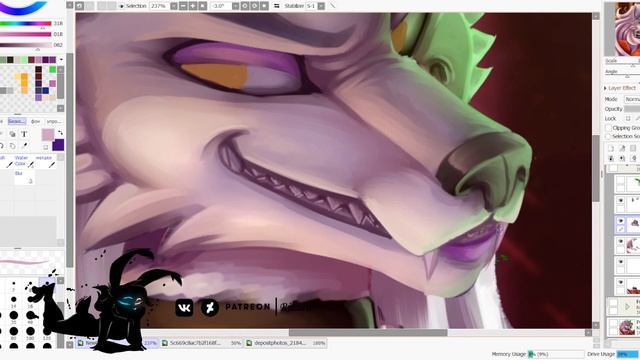Open the rotation angle dropdown

(236, 6)
